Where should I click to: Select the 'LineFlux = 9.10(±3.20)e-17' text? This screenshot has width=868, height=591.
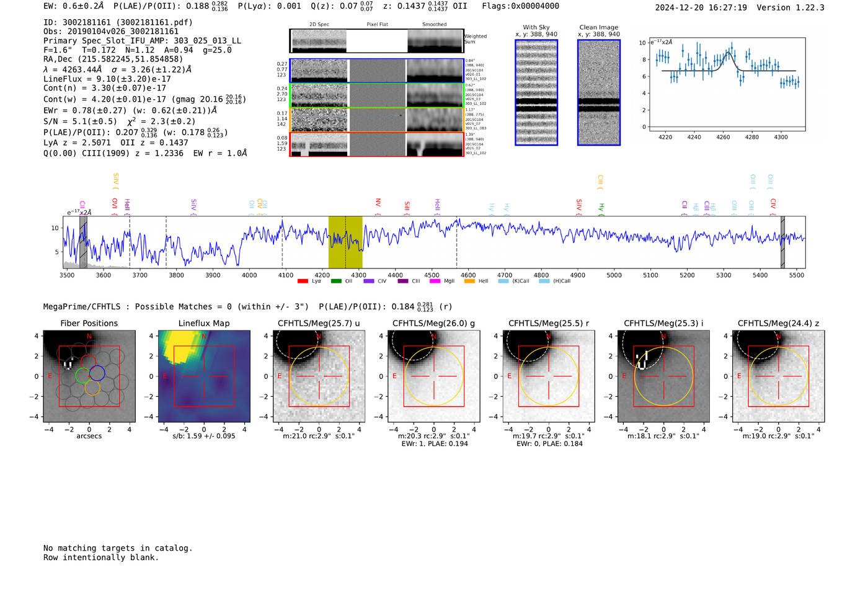[107, 79]
